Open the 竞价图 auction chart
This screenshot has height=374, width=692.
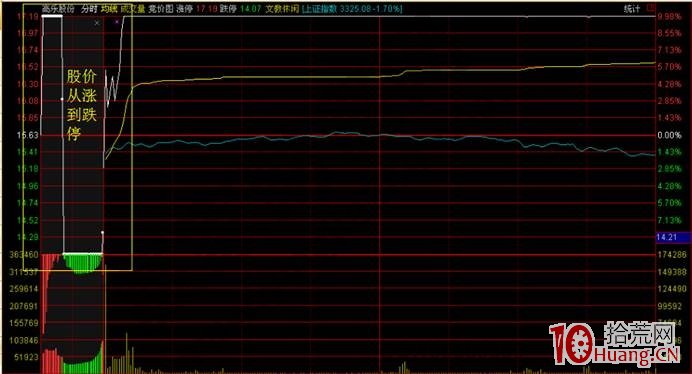pyautogui.click(x=160, y=8)
